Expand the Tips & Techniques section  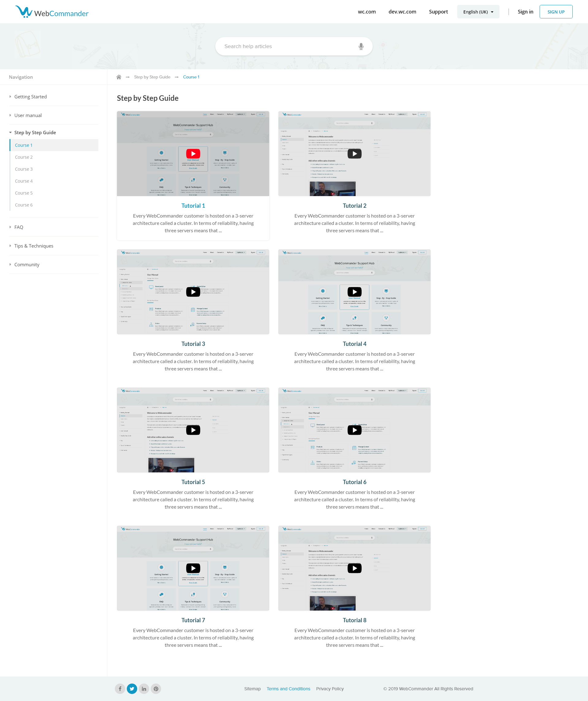tap(34, 246)
